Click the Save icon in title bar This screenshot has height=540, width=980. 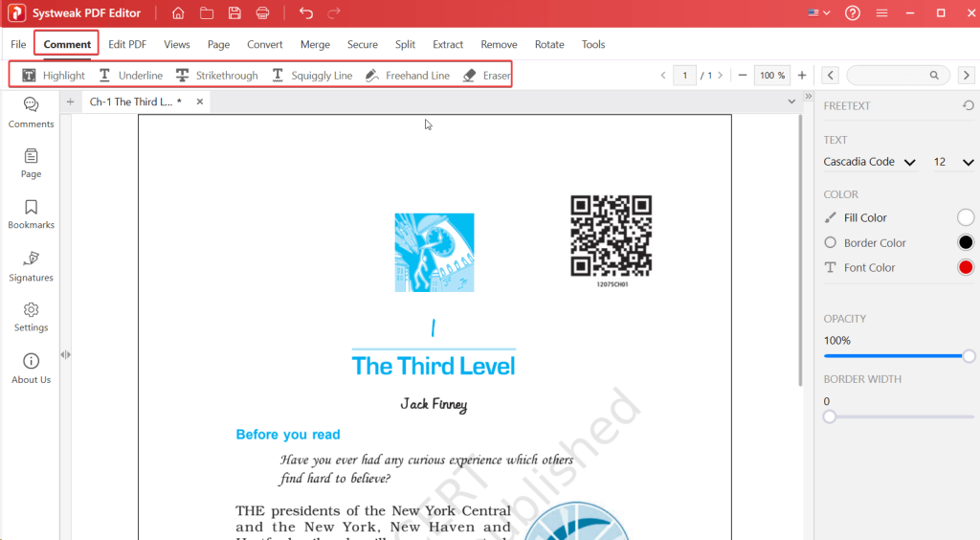click(234, 13)
